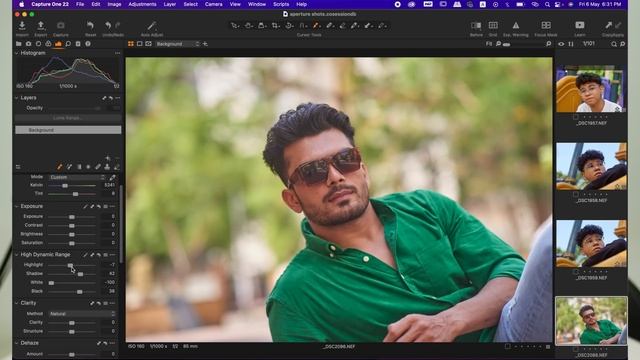Select the _DSC1958.NEF thumbnail
Viewport: 640px width, 360px height.
[591, 167]
